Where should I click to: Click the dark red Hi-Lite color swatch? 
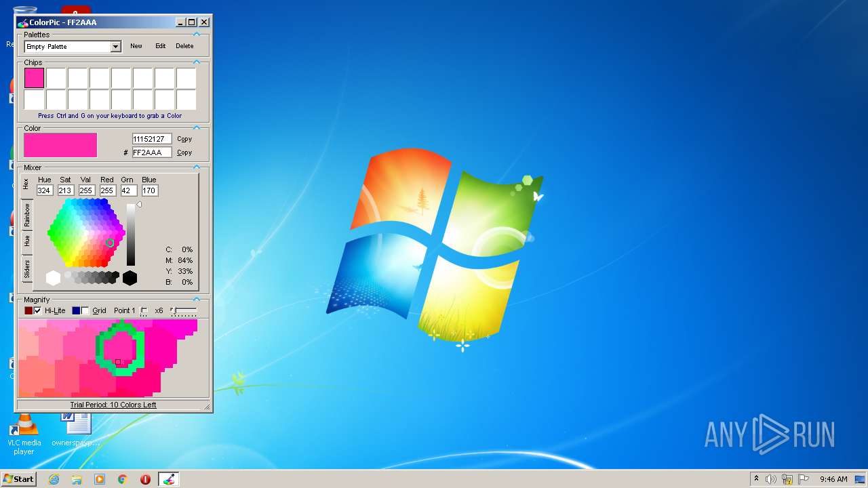pyautogui.click(x=28, y=311)
